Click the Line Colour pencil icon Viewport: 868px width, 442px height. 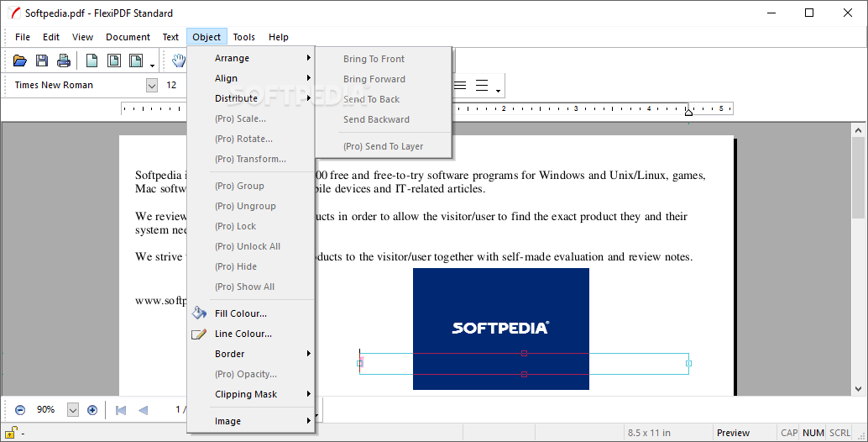click(x=199, y=334)
